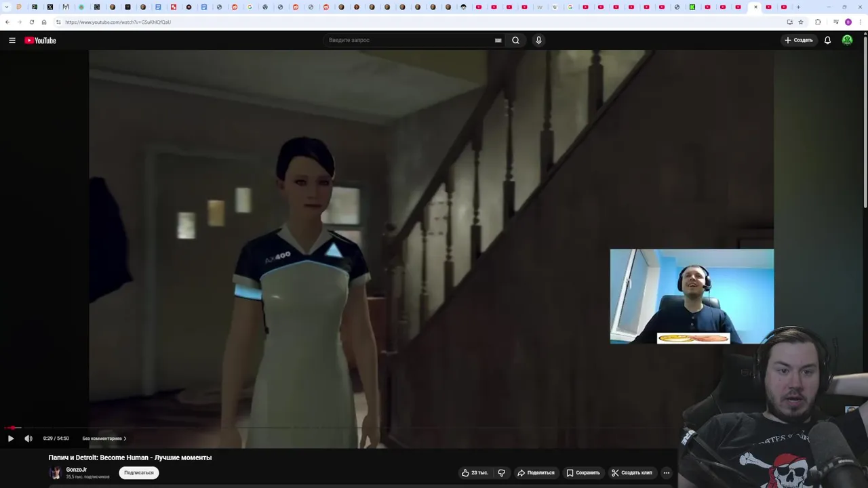This screenshot has height=488, width=868.
Task: Mute the video volume speaker icon
Action: (28, 439)
